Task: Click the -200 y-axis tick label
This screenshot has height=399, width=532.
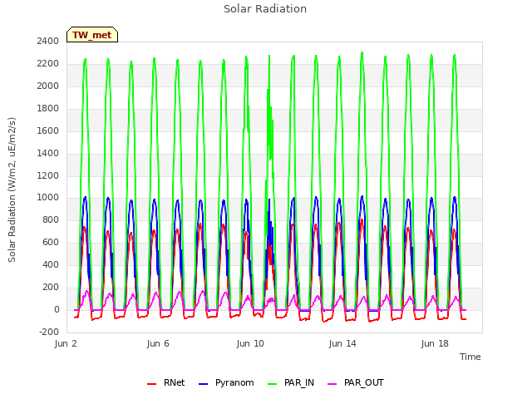Action: tap(49, 332)
